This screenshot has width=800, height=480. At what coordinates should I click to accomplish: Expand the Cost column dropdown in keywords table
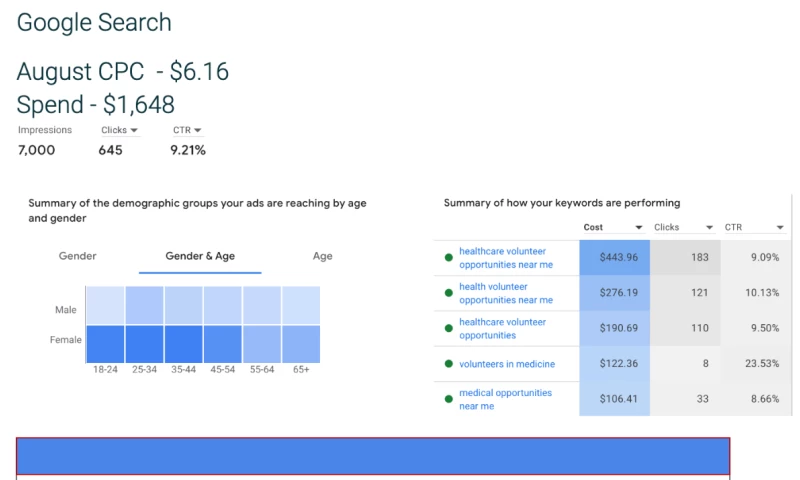pos(639,228)
